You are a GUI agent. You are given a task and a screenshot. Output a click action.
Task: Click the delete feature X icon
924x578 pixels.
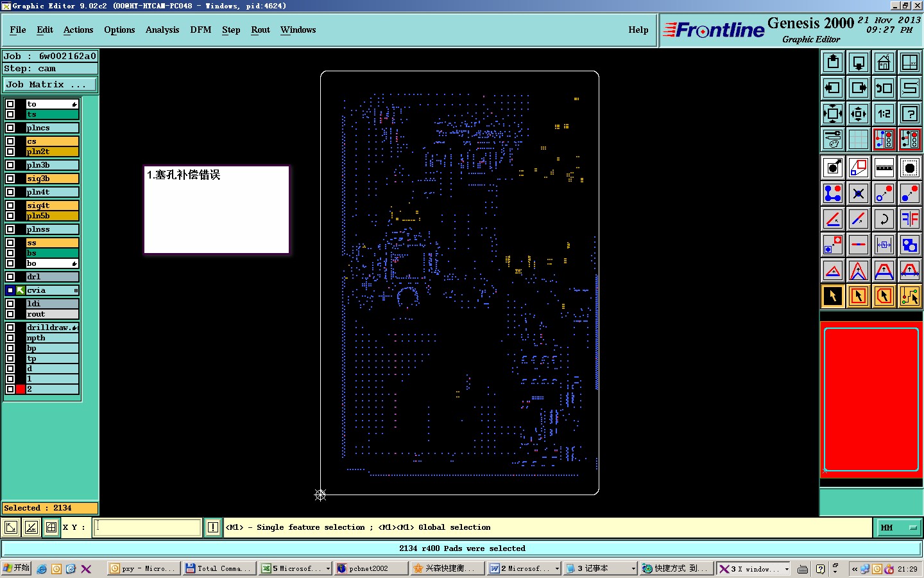(x=859, y=193)
